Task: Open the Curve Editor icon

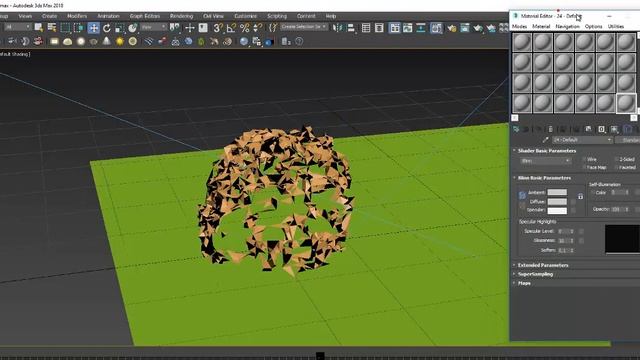Action: 407,28
